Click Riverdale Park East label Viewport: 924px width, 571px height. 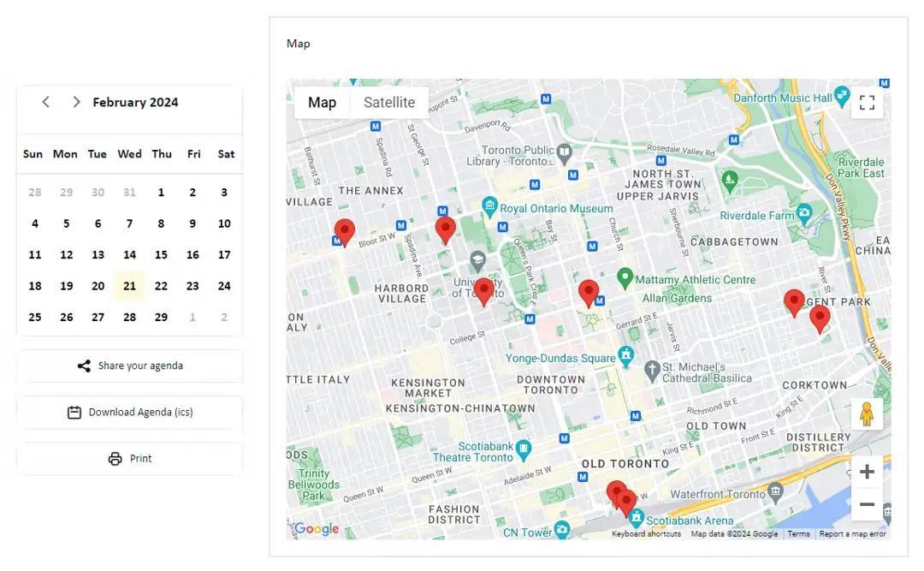pos(861,168)
